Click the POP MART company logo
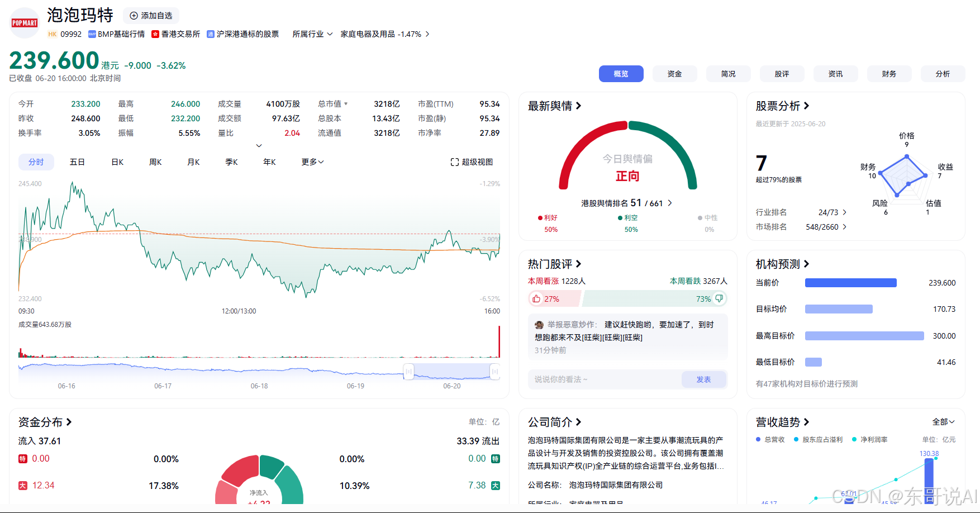This screenshot has width=980, height=513. coord(25,23)
